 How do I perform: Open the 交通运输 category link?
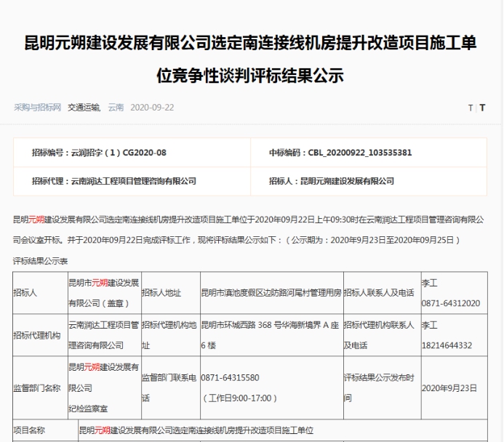85,108
